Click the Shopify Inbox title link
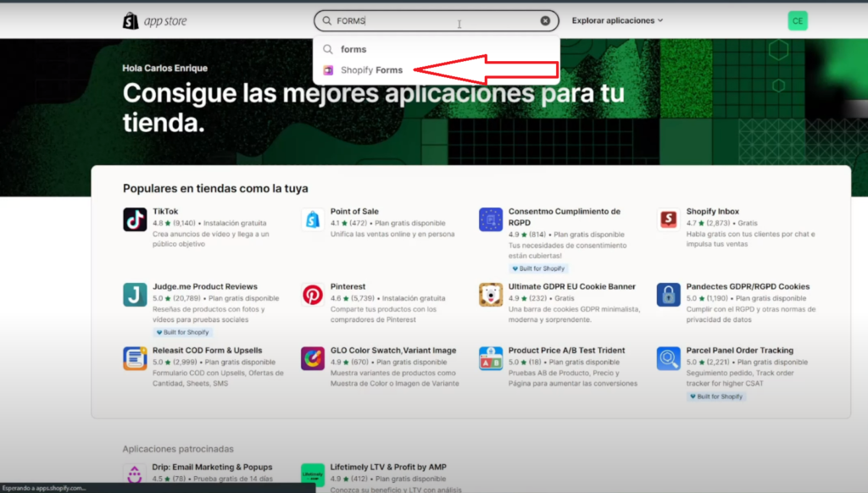The width and height of the screenshot is (868, 493). tap(712, 212)
